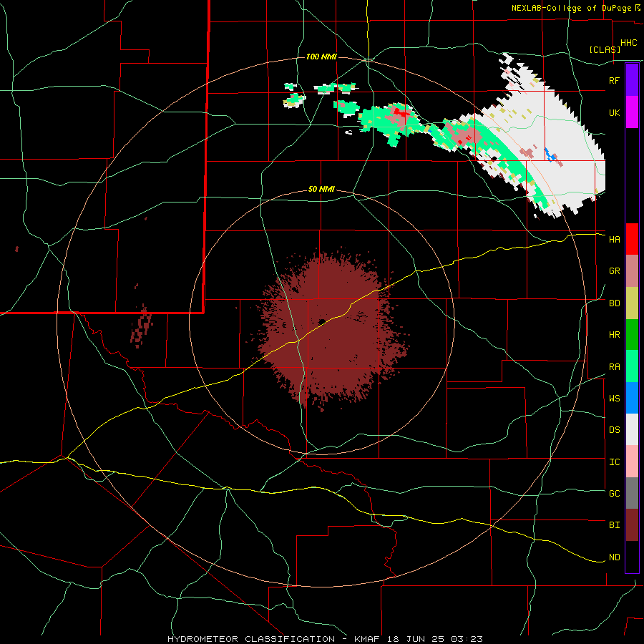Click the "GC" legend label
This screenshot has height=644, width=644.
pos(614,494)
